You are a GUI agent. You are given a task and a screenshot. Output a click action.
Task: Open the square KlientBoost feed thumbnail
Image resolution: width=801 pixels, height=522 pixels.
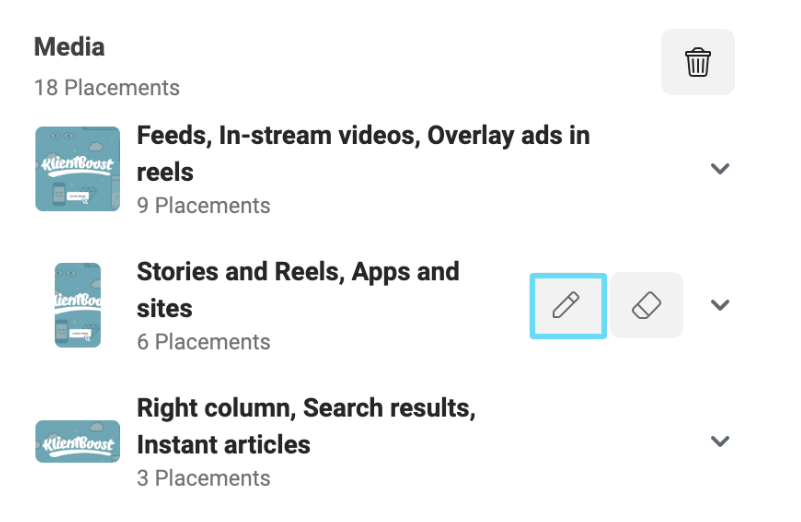coord(78,169)
